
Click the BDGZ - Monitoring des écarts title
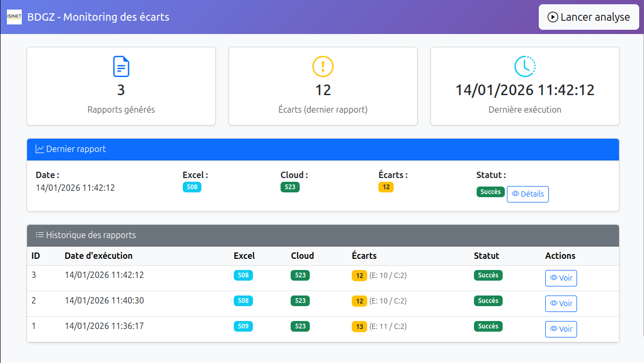pyautogui.click(x=98, y=17)
